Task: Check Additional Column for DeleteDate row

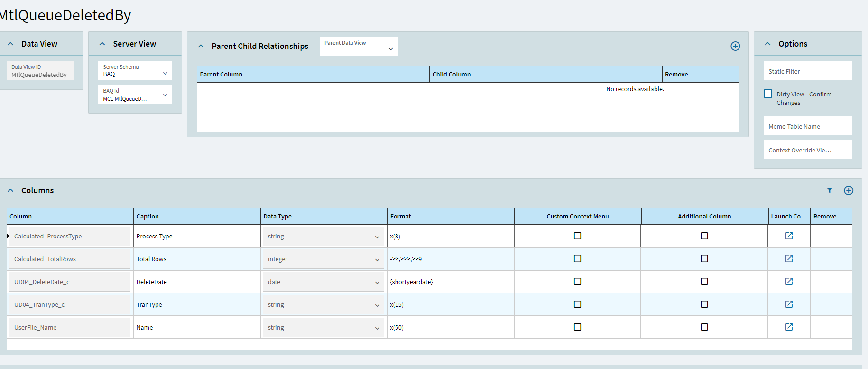Action: pyautogui.click(x=704, y=282)
